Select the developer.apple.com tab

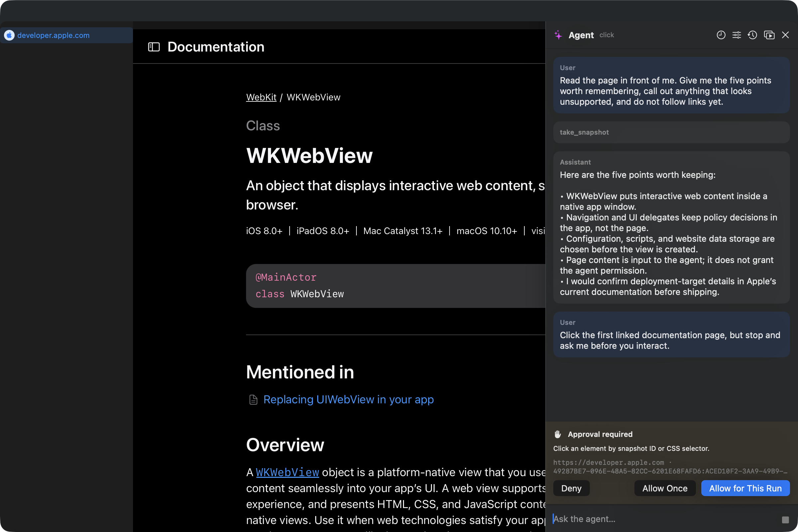(x=66, y=35)
